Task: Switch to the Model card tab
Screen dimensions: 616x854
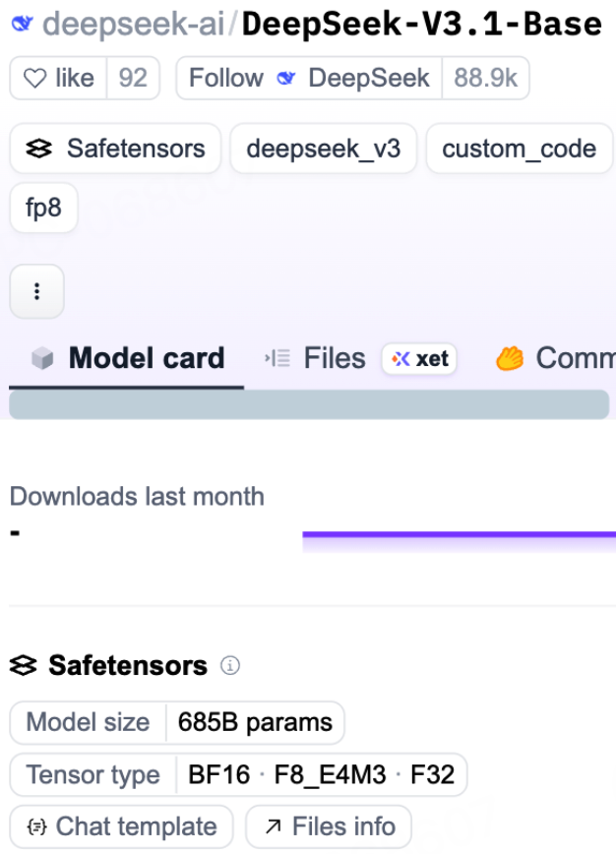Action: coord(128,359)
